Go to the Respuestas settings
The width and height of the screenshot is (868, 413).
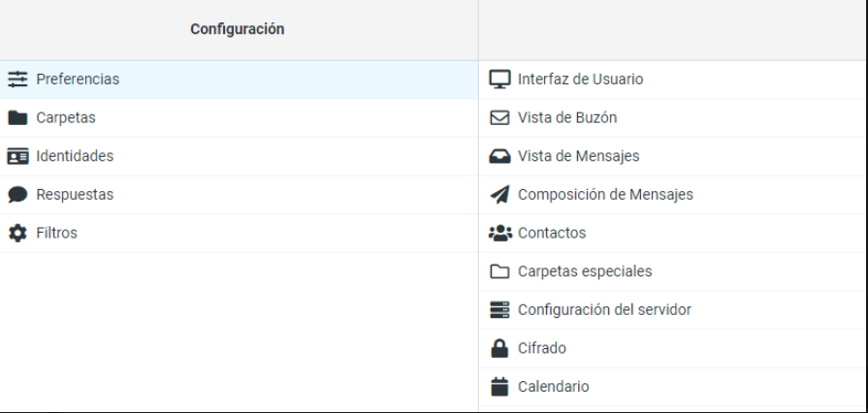(240, 195)
